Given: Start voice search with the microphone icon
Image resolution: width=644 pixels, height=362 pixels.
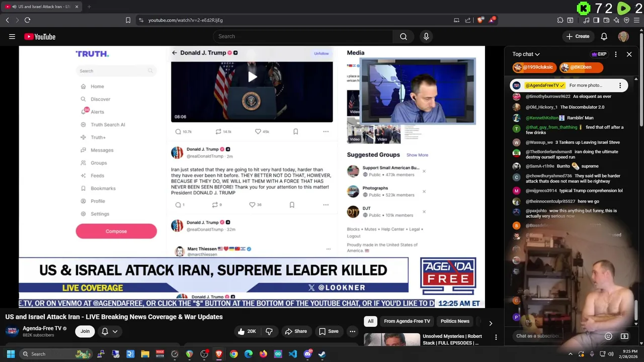Looking at the screenshot, I should [x=426, y=36].
